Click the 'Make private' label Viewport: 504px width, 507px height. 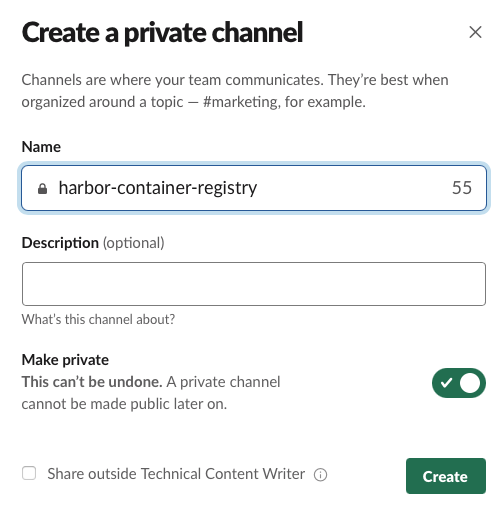(x=65, y=360)
